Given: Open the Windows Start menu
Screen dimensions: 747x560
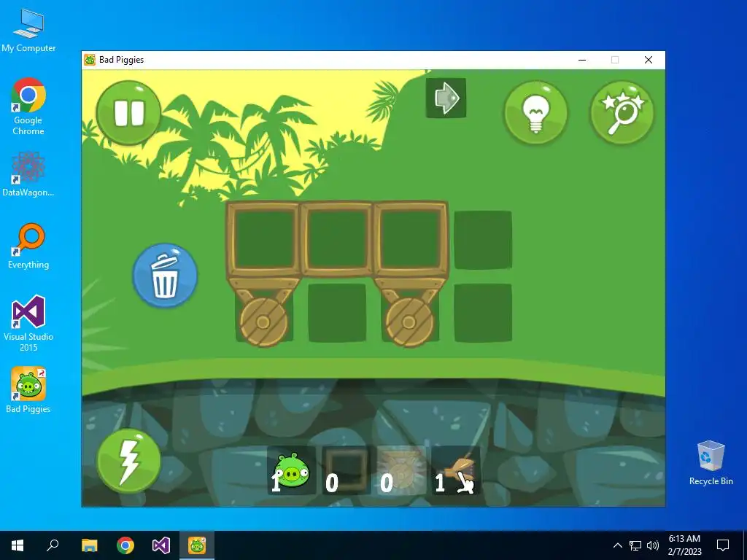Looking at the screenshot, I should [x=18, y=545].
